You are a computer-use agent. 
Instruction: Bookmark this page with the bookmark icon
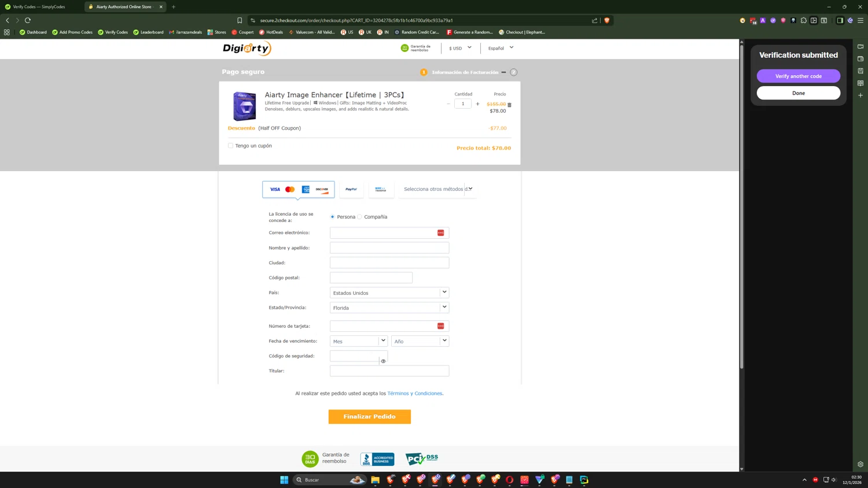pos(240,20)
